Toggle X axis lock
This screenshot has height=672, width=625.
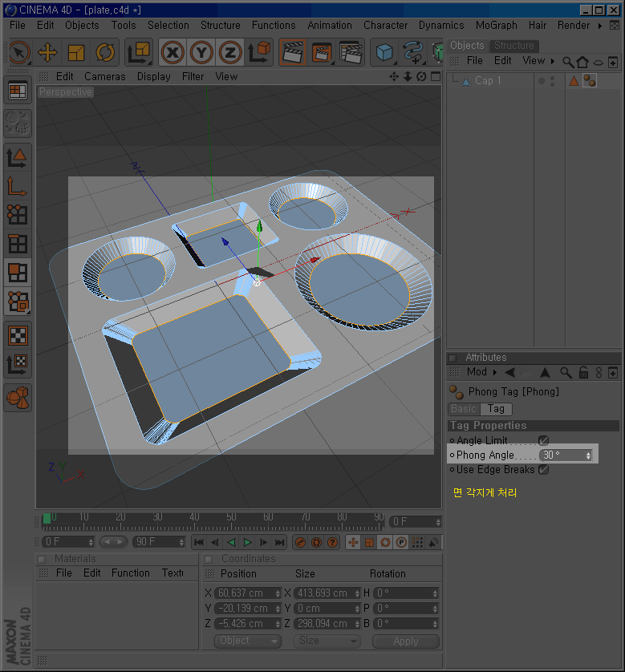pos(172,53)
